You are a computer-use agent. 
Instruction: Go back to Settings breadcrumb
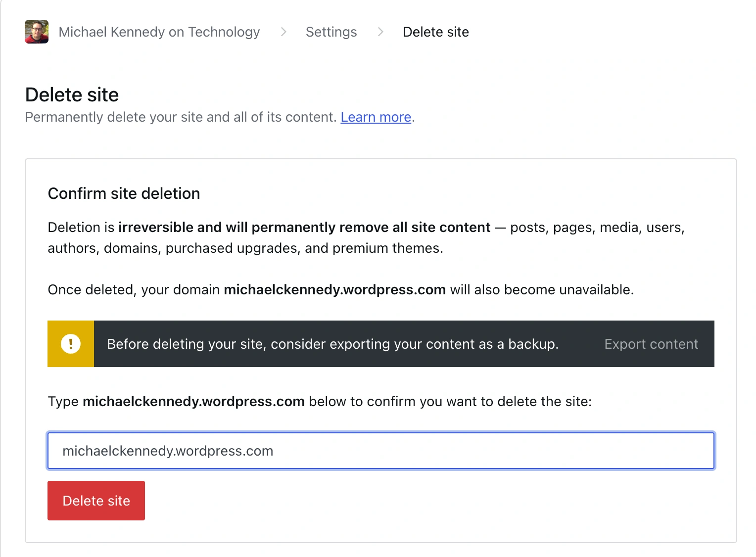331,32
